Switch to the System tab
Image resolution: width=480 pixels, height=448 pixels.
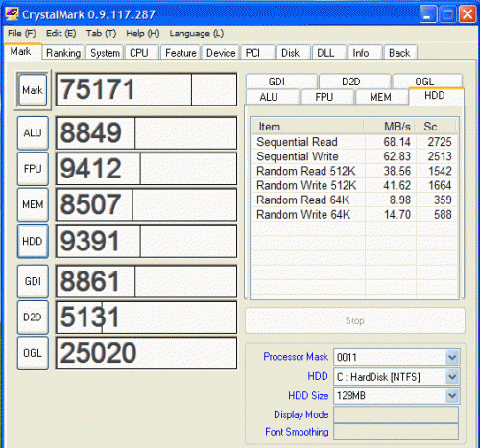(105, 53)
